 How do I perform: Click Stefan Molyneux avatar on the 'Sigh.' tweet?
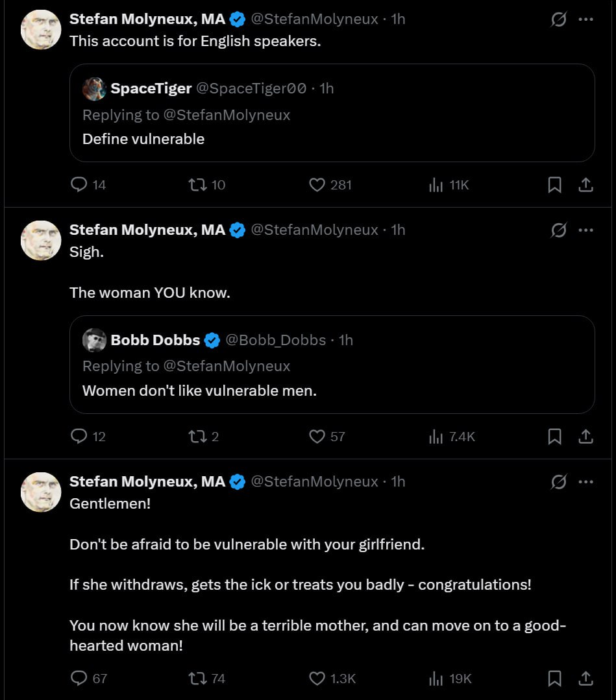[41, 241]
